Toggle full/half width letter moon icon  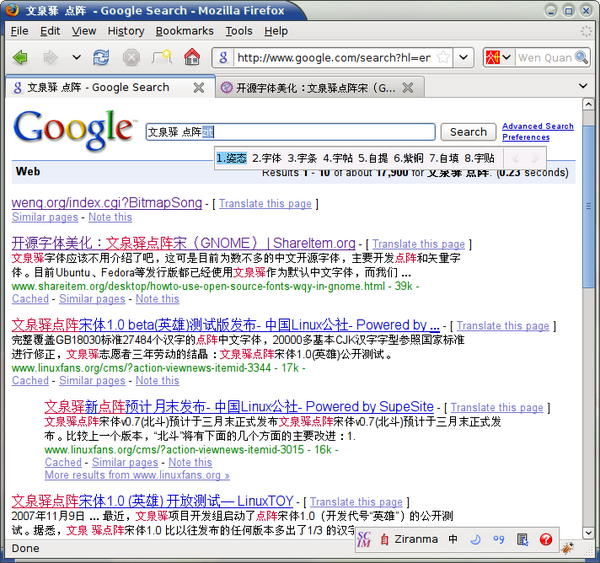[476, 540]
